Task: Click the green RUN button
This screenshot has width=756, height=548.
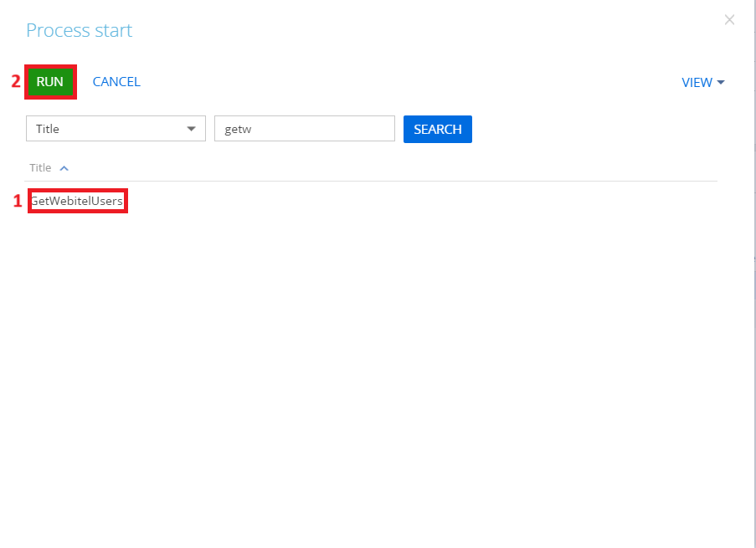Action: click(x=50, y=82)
